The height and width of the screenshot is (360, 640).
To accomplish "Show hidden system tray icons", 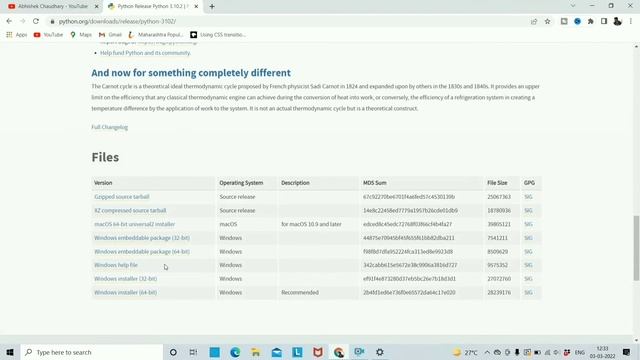I will coord(487,352).
